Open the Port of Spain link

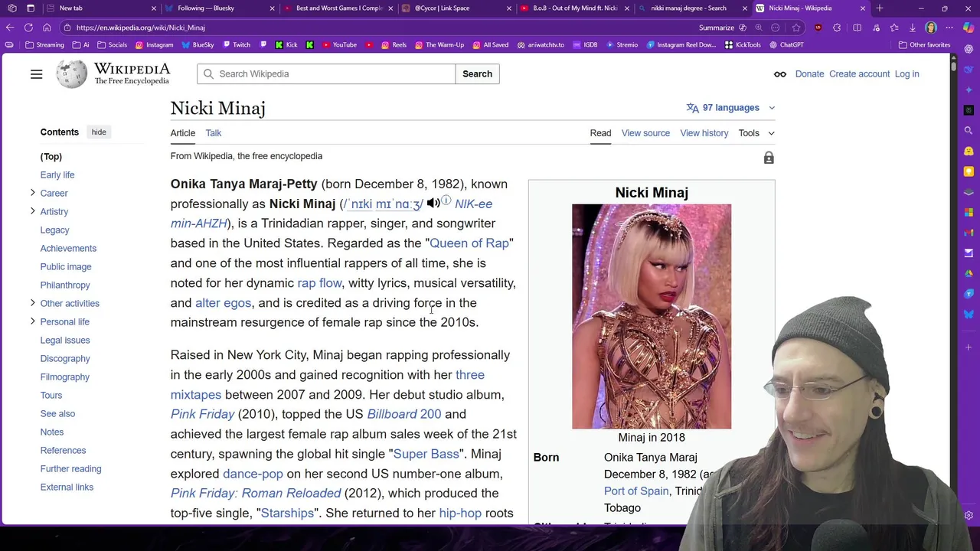[x=635, y=491]
